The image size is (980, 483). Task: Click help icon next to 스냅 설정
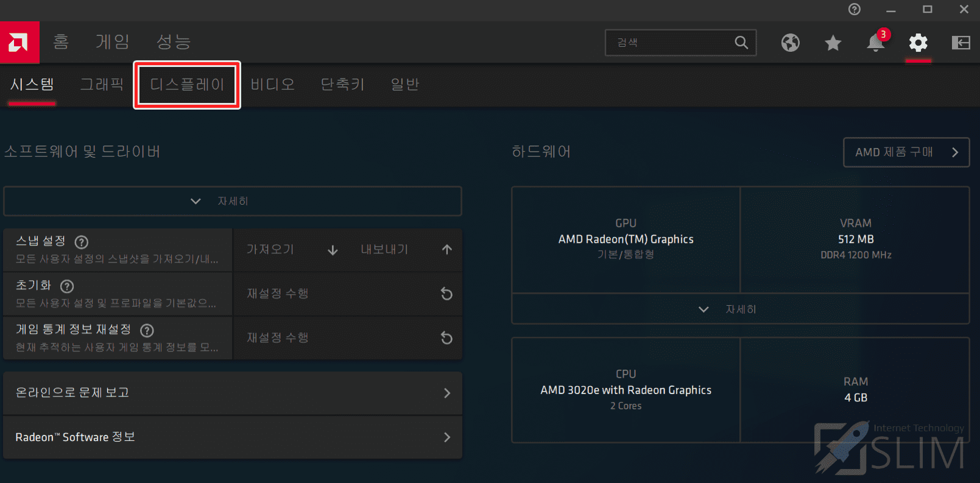point(82,242)
